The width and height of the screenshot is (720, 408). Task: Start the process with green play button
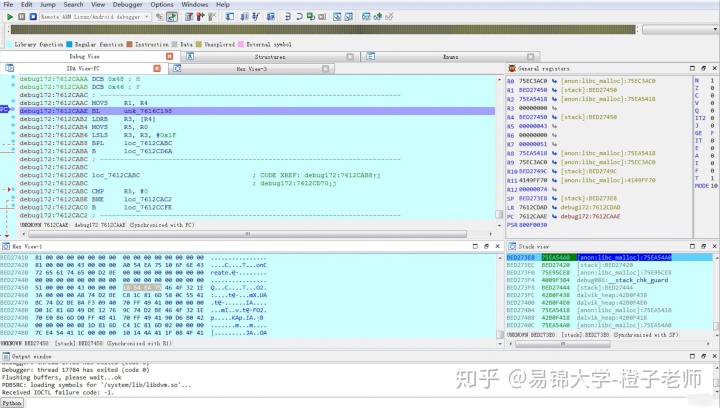pyautogui.click(x=10, y=17)
